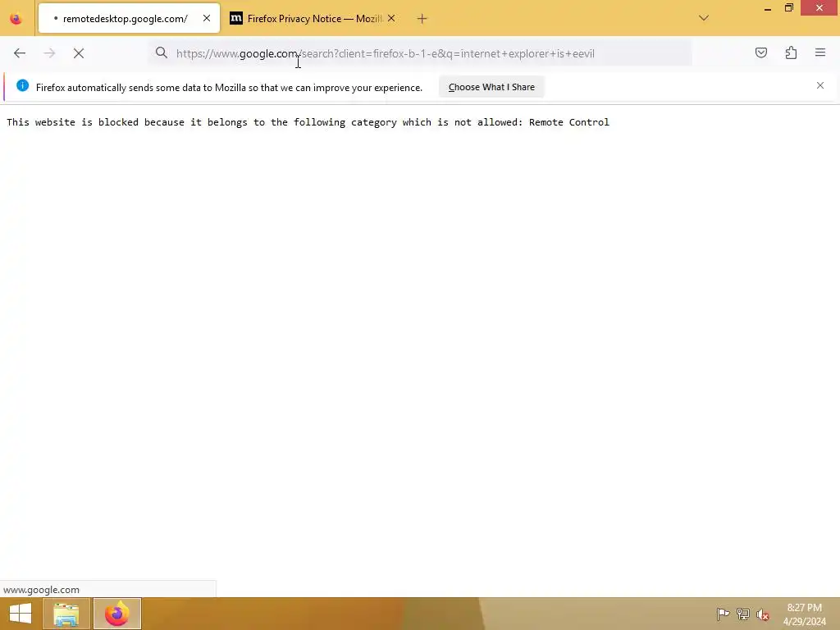Open a new tab with the plus button

click(422, 19)
